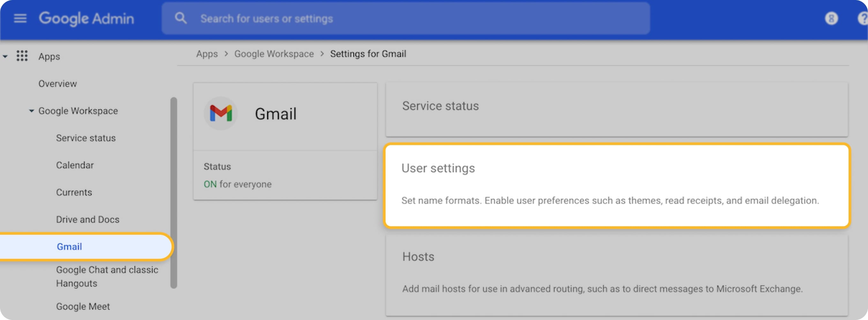Expand the Service status card
Screen dimensions: 868x320
(616, 109)
